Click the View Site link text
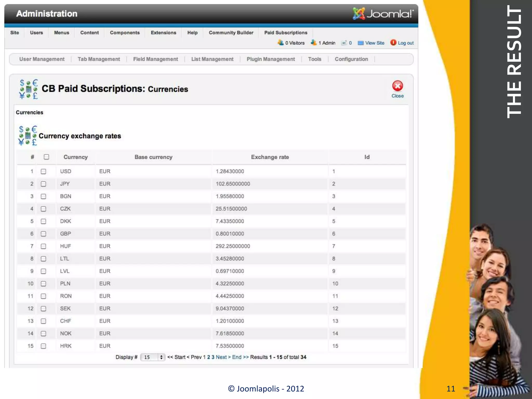This screenshot has width=532, height=399. 375,43
